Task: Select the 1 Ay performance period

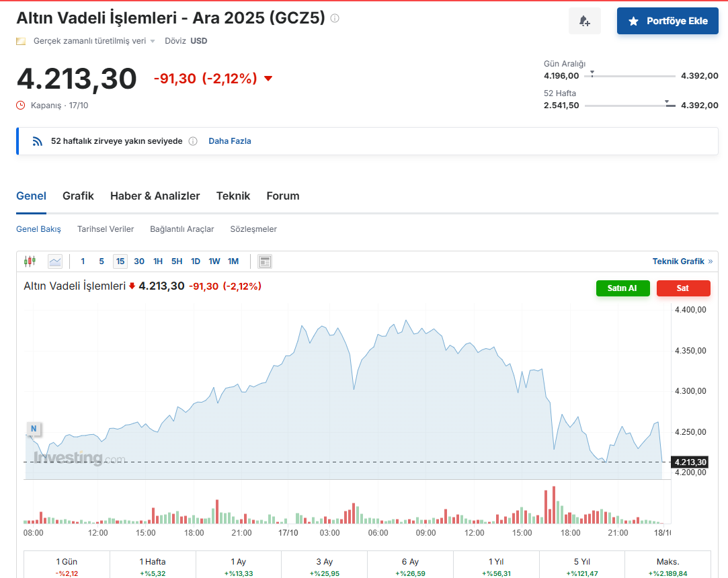Action: (238, 561)
